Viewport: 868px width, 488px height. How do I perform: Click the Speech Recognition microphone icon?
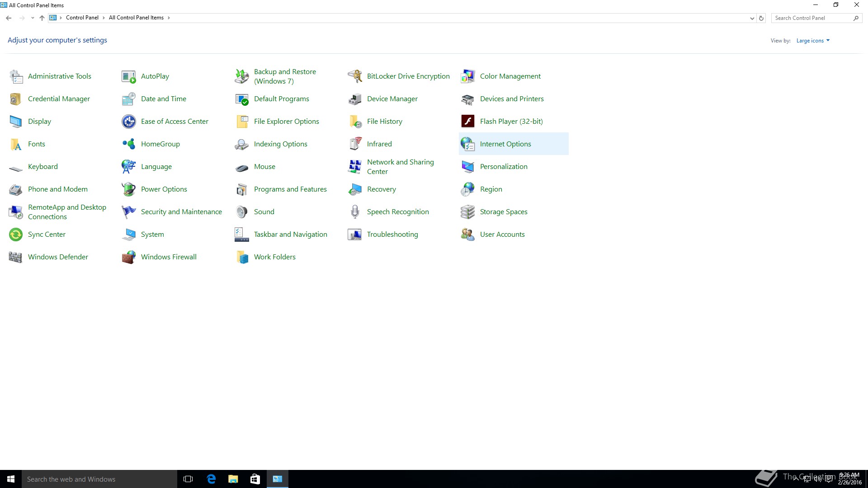click(x=355, y=212)
